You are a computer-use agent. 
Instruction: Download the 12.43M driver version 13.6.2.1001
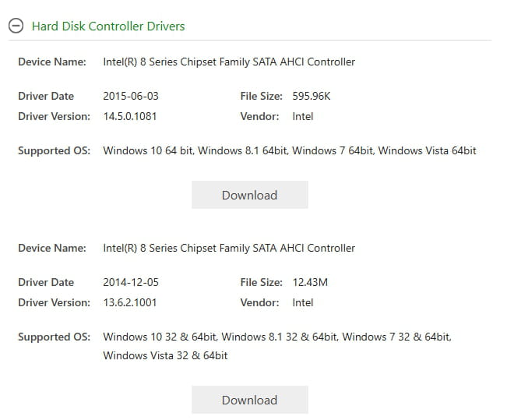[249, 400]
